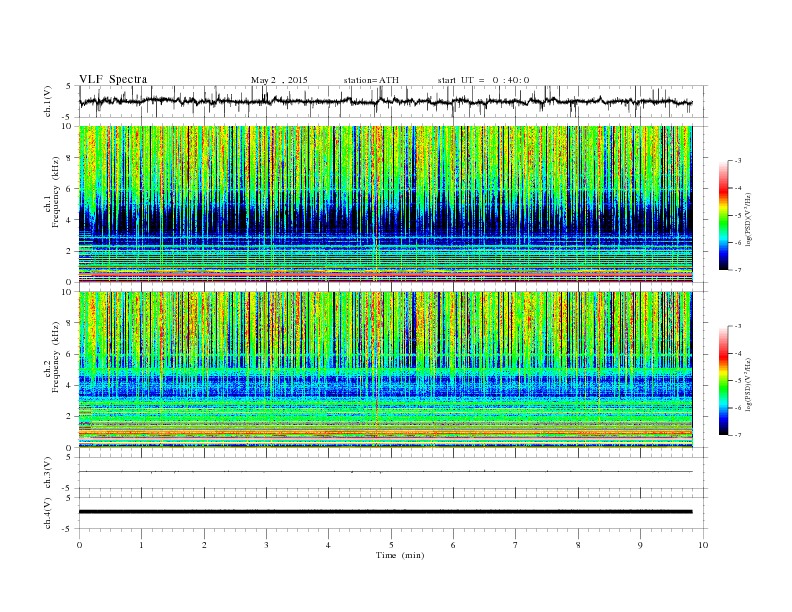Click inside the ch.2 frequency spectrogram
Screen dimensions: 792x612
385,370
